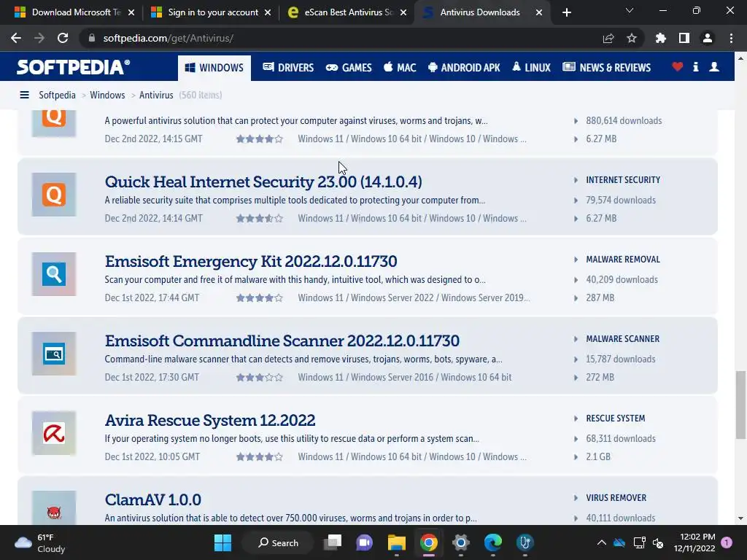Open ClamAV 1.0.0 link
Image resolution: width=747 pixels, height=560 pixels.
click(153, 500)
